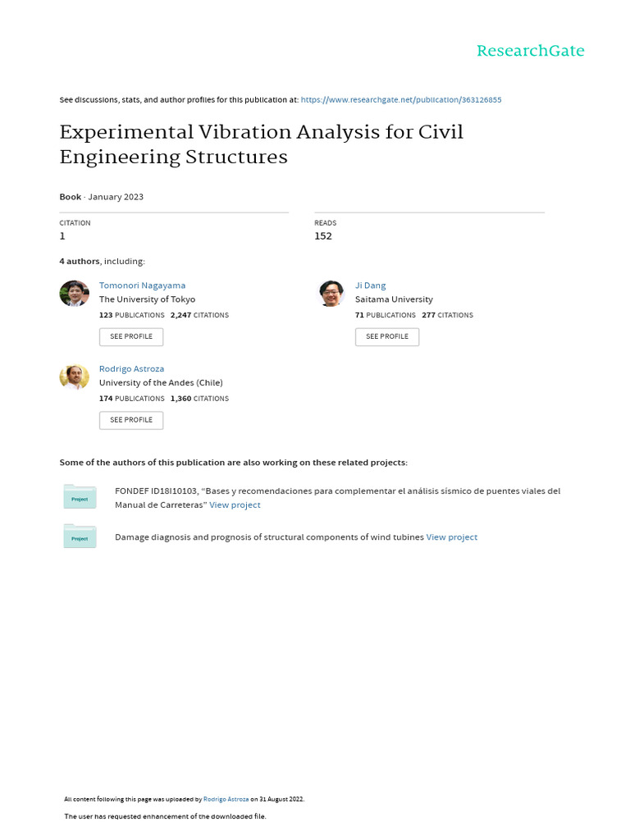Click See Profile under Ji Dang
Screen dimensions: 630x840
point(387,336)
